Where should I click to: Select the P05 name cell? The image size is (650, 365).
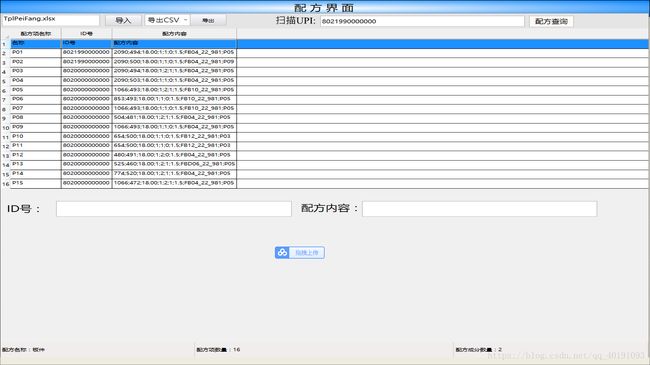click(36, 90)
